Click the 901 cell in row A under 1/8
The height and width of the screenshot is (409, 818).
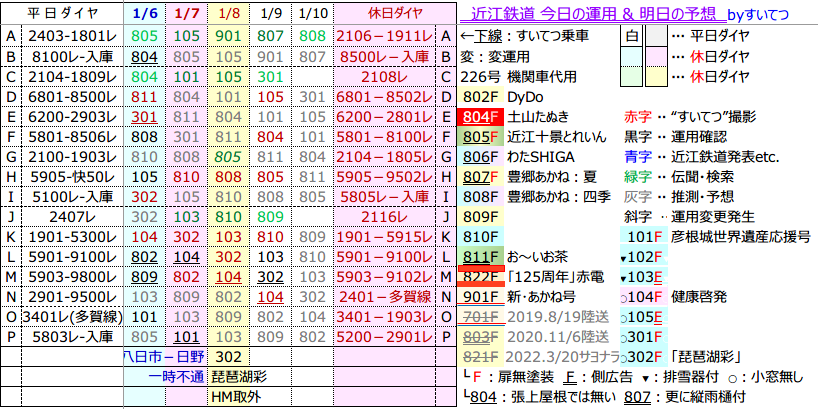[x=227, y=36]
